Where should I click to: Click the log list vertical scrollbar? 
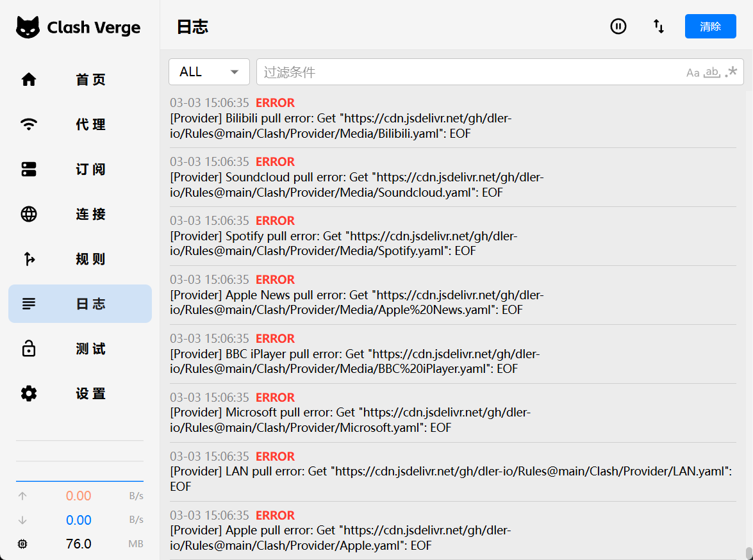coord(748,552)
